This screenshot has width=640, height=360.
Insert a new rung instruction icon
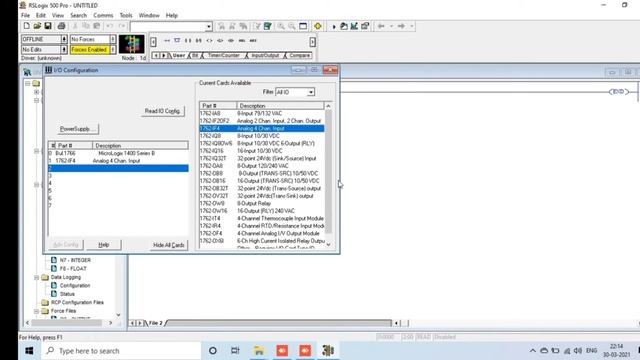167,40
